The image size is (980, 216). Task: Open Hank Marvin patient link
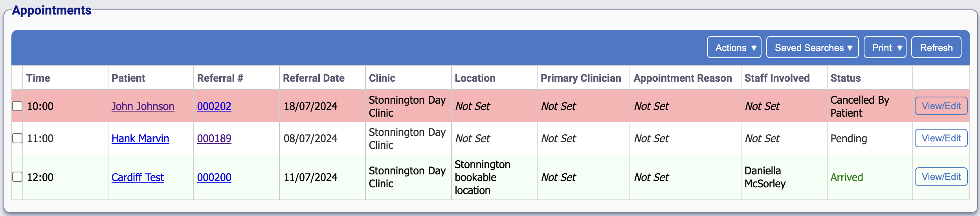point(140,139)
